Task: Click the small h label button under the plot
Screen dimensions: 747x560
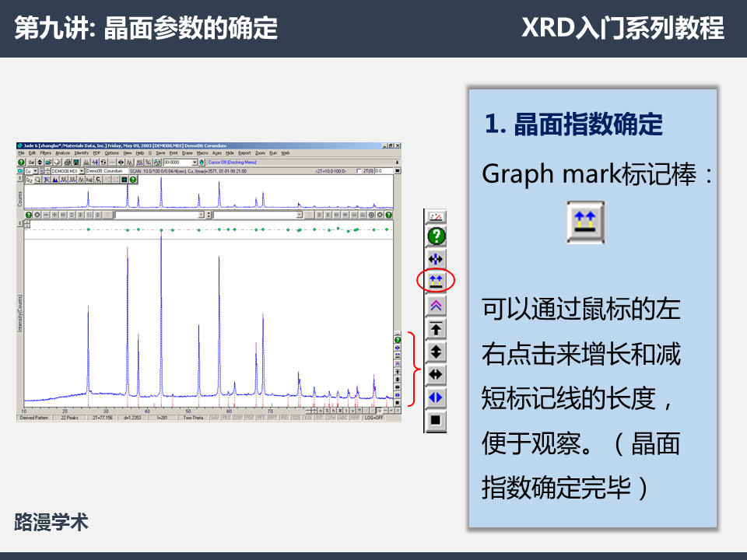Action: coord(334,411)
